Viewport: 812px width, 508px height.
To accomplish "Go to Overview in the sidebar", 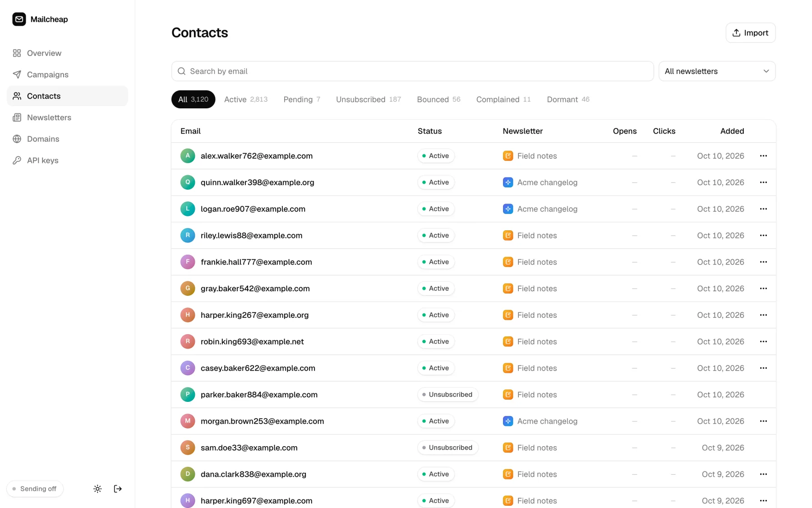I will click(68, 53).
